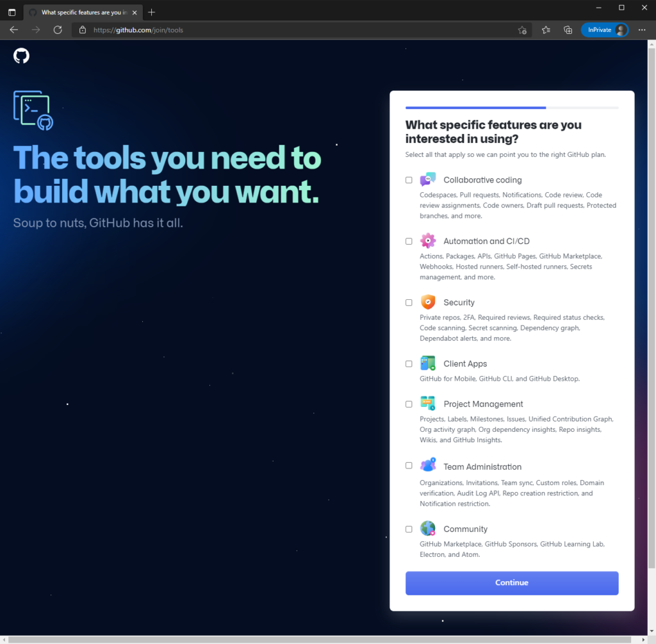The width and height of the screenshot is (656, 644).
Task: Check the Collaborative coding checkbox
Action: pos(409,180)
